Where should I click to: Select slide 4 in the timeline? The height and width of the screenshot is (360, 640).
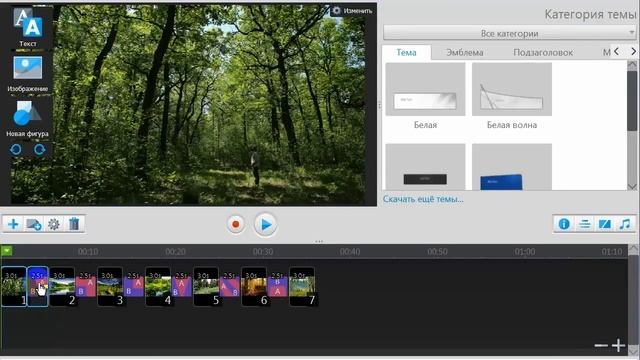click(158, 287)
